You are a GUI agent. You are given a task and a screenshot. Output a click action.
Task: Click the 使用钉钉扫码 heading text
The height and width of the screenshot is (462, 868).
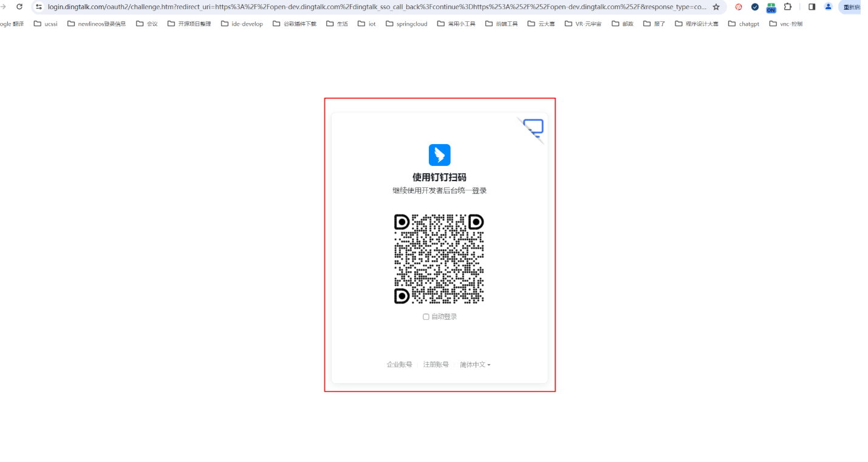[439, 178]
